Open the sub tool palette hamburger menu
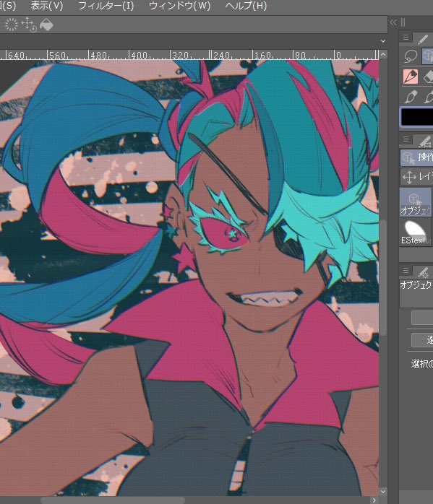Viewport: 433px width, 504px height. tap(406, 139)
